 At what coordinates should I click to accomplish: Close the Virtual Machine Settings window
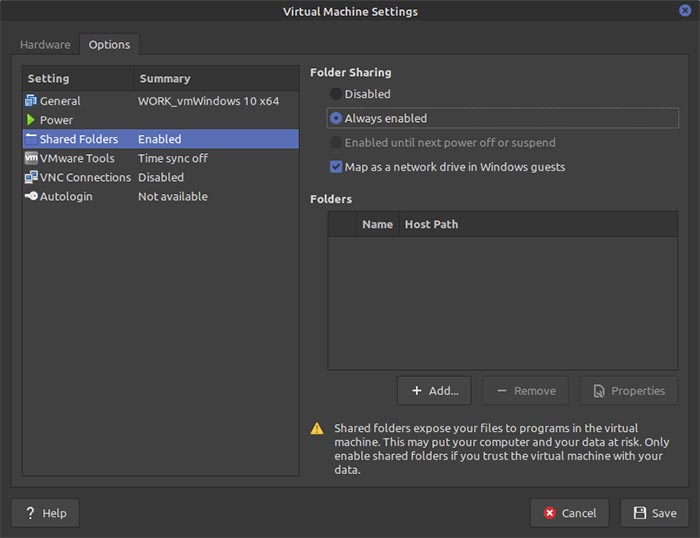click(685, 10)
